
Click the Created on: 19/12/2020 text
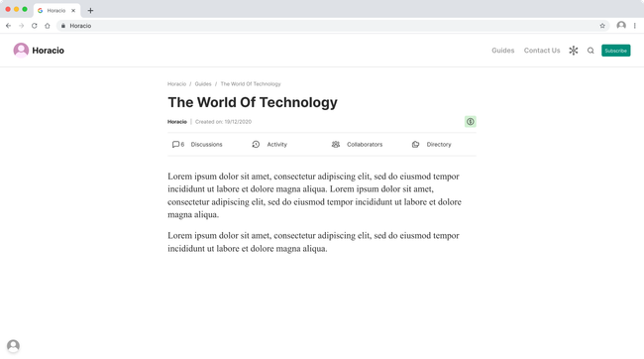pyautogui.click(x=224, y=122)
